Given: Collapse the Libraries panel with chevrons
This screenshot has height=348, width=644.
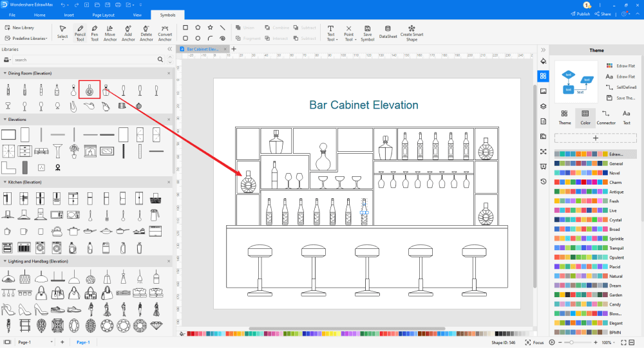Looking at the screenshot, I should 169,50.
